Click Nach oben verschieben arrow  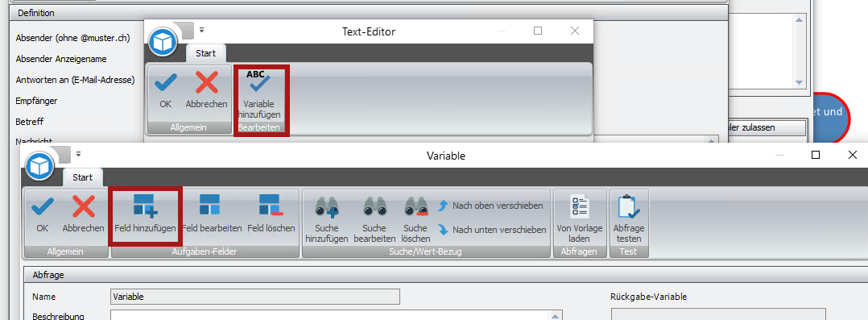442,206
